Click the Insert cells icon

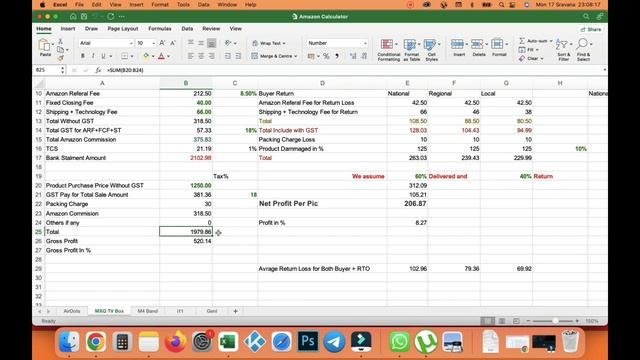(458, 44)
